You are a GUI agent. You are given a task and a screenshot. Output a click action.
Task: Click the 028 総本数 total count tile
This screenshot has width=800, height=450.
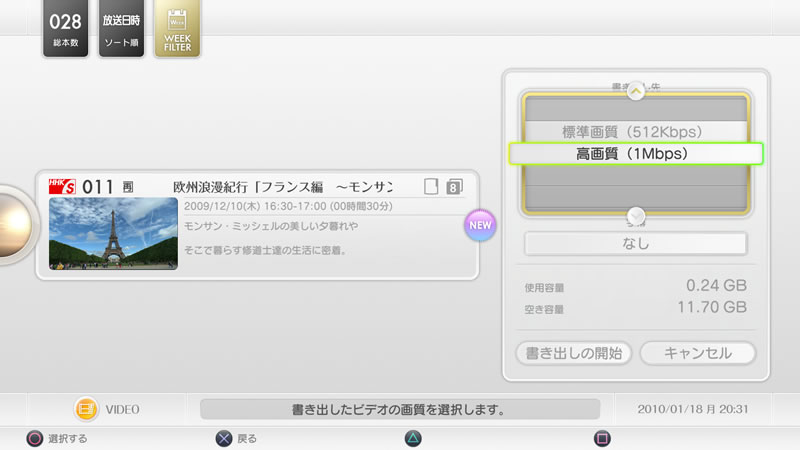(x=65, y=27)
